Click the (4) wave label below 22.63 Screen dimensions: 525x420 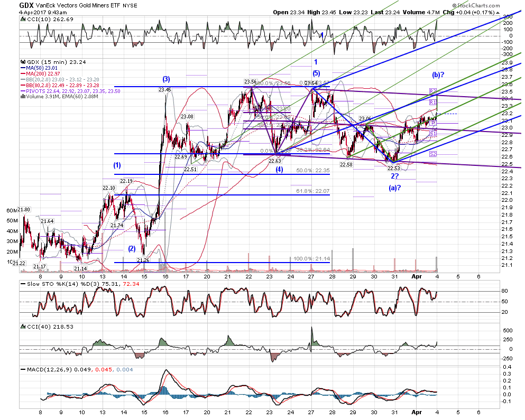tap(279, 170)
